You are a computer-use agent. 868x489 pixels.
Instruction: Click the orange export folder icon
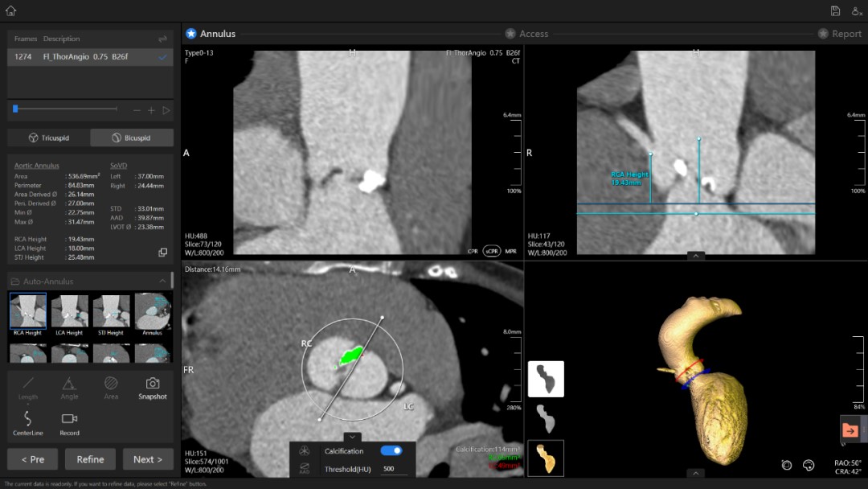[850, 430]
